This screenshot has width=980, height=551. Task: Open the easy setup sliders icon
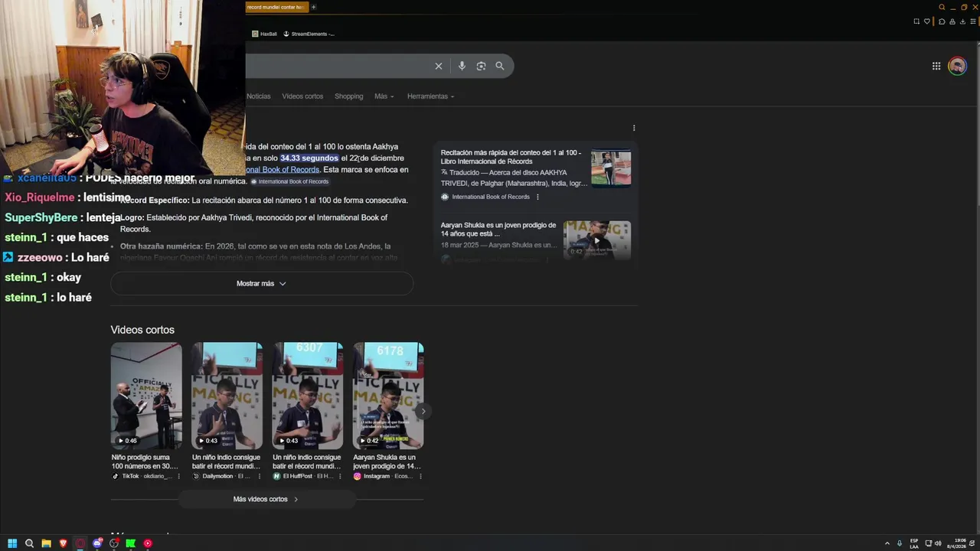(x=972, y=21)
